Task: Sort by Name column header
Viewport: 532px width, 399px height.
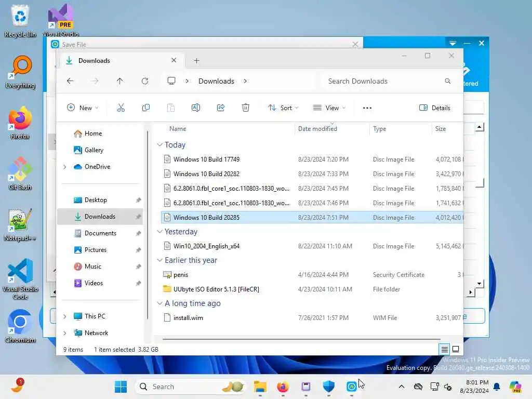Action: pyautogui.click(x=178, y=129)
